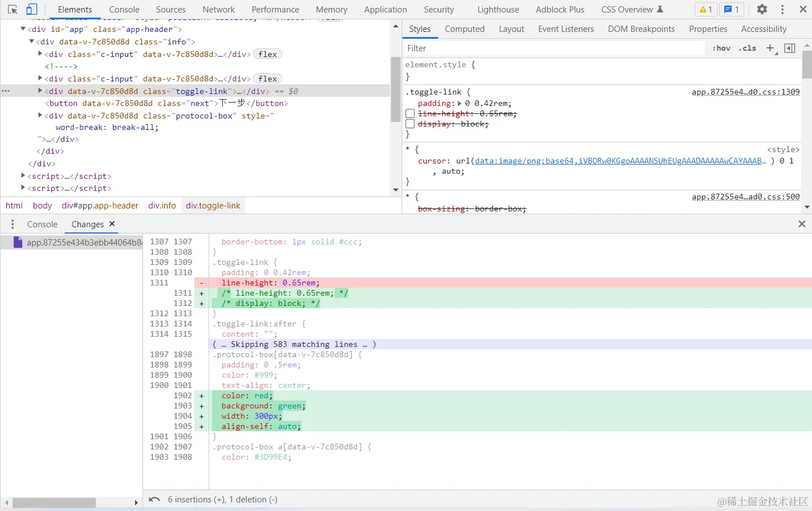The width and height of the screenshot is (812, 511).
Task: Switch to the Network tab
Action: (x=218, y=10)
